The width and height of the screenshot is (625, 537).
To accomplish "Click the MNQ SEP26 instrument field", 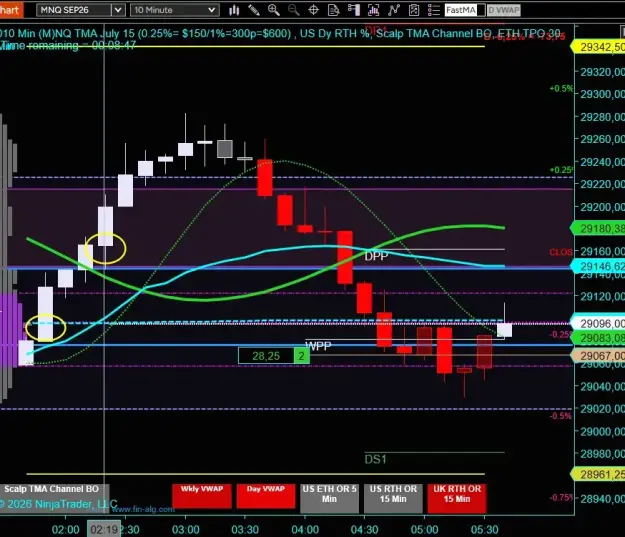I will (74, 10).
